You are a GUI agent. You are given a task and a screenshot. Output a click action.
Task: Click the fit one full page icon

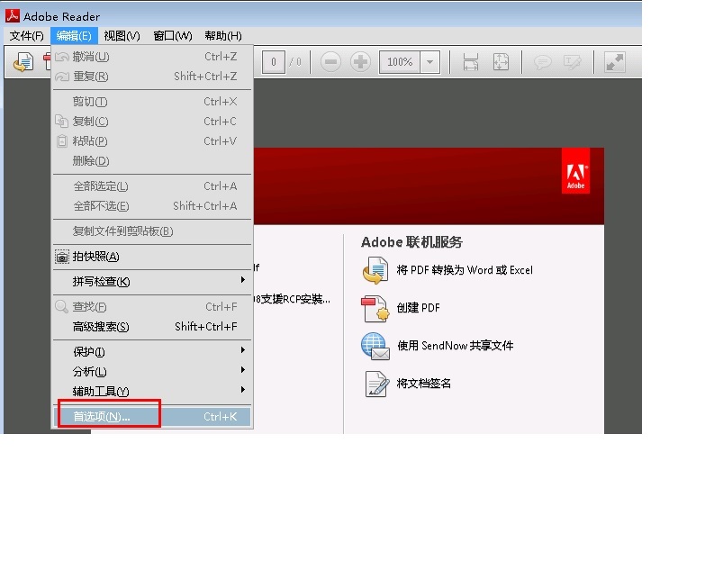coord(501,62)
